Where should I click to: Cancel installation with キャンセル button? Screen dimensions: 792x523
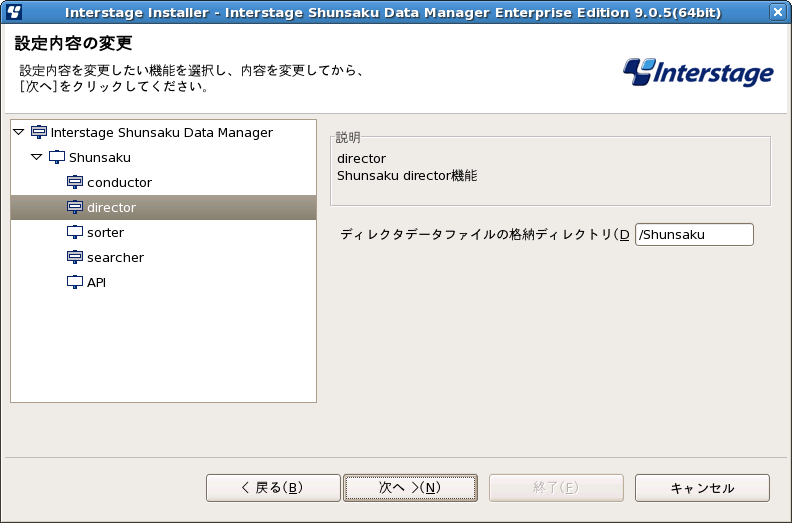[702, 488]
